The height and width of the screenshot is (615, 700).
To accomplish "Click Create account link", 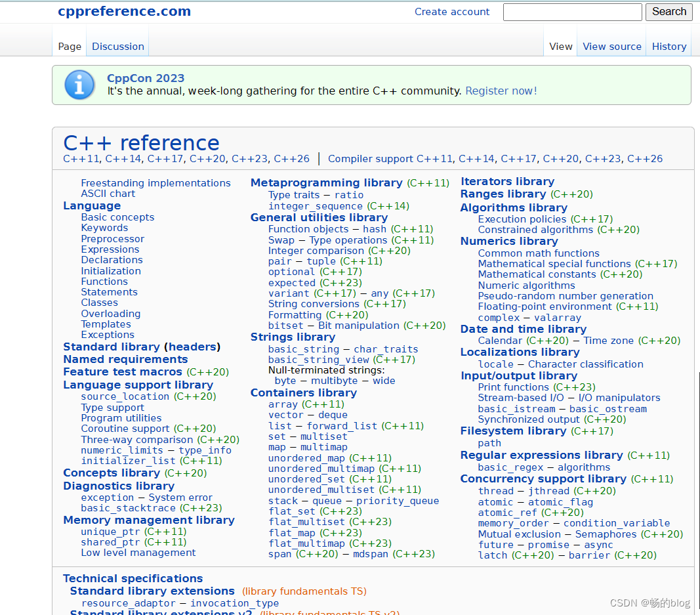I will coord(452,12).
